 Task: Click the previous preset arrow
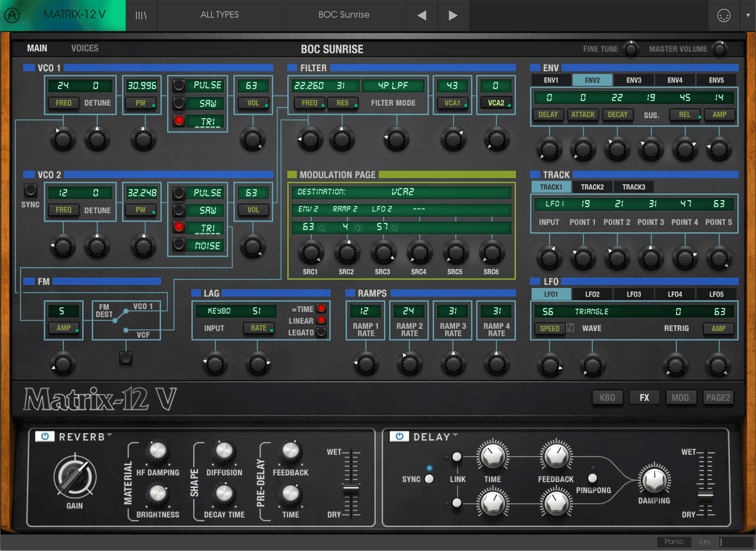(422, 15)
